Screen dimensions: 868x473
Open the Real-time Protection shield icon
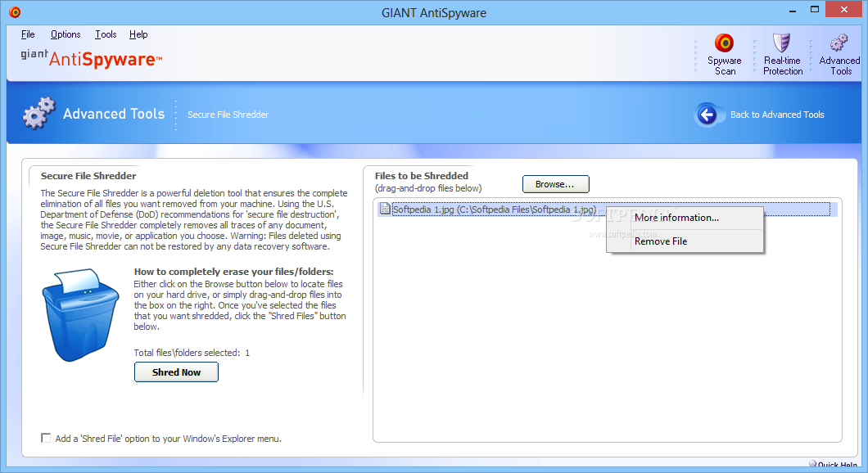782,43
